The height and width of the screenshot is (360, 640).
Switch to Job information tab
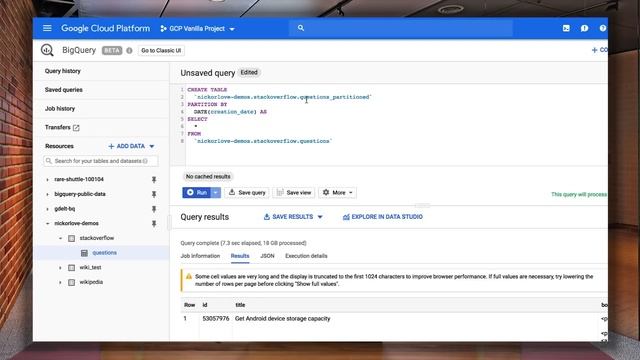tap(200, 256)
